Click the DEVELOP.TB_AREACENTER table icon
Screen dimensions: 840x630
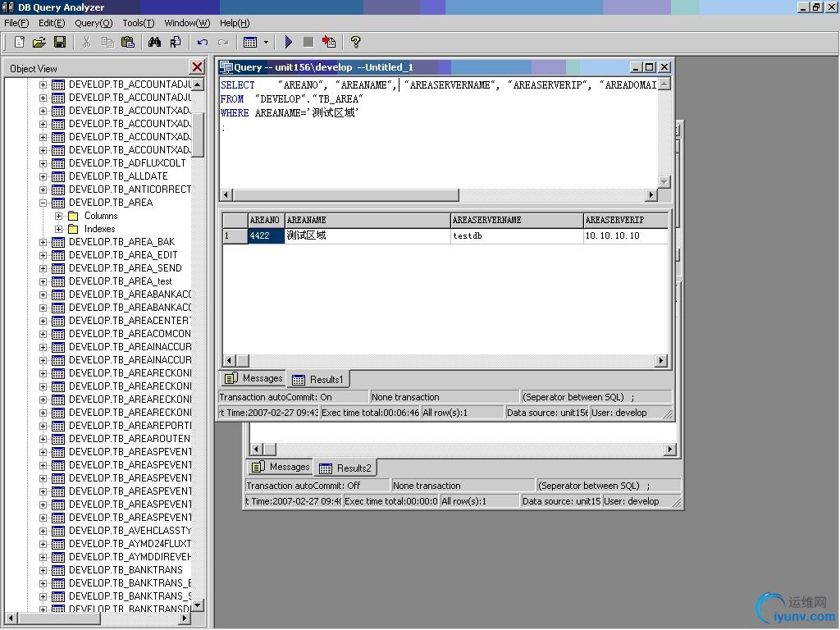[58, 321]
